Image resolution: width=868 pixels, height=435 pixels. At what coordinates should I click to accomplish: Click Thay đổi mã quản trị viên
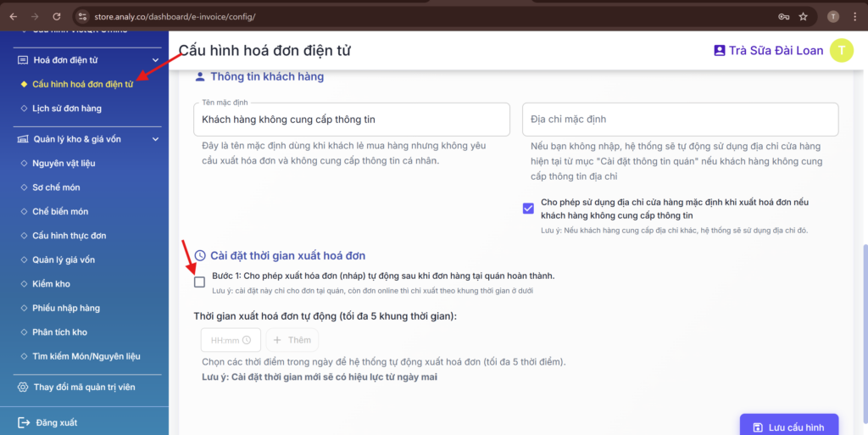click(84, 388)
